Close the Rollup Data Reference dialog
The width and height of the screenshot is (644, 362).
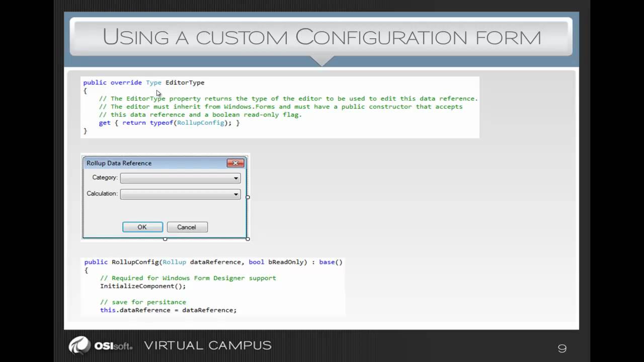tap(235, 163)
